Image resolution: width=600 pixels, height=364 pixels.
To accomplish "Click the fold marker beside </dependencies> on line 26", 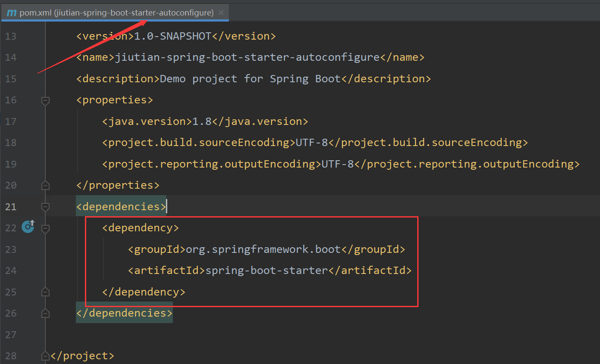I will (x=45, y=314).
